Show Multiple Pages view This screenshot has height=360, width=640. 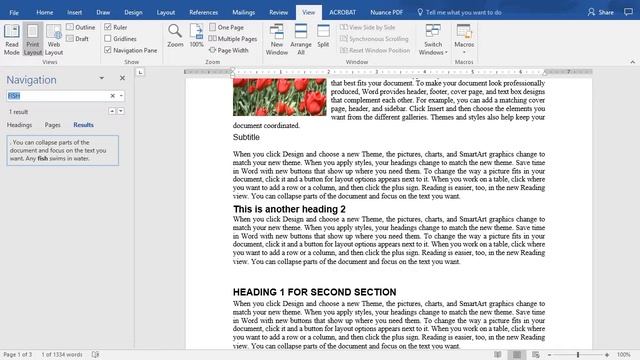click(233, 39)
